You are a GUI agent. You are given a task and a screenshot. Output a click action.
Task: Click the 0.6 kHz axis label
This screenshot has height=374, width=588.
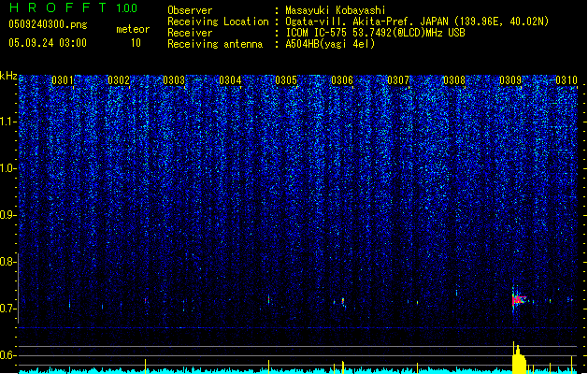(x=7, y=355)
